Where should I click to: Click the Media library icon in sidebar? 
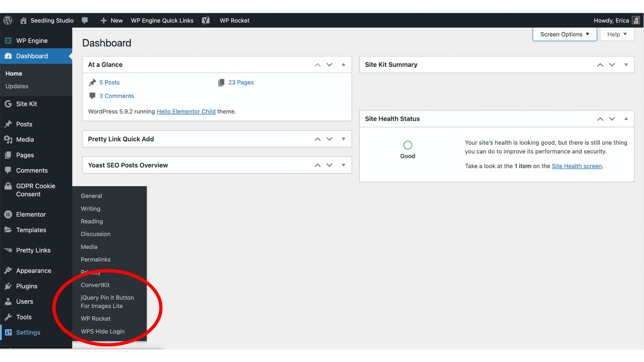point(8,139)
